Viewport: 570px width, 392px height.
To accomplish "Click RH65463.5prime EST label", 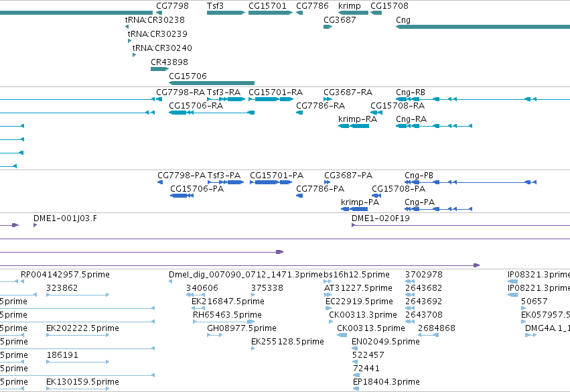I will [x=227, y=315].
